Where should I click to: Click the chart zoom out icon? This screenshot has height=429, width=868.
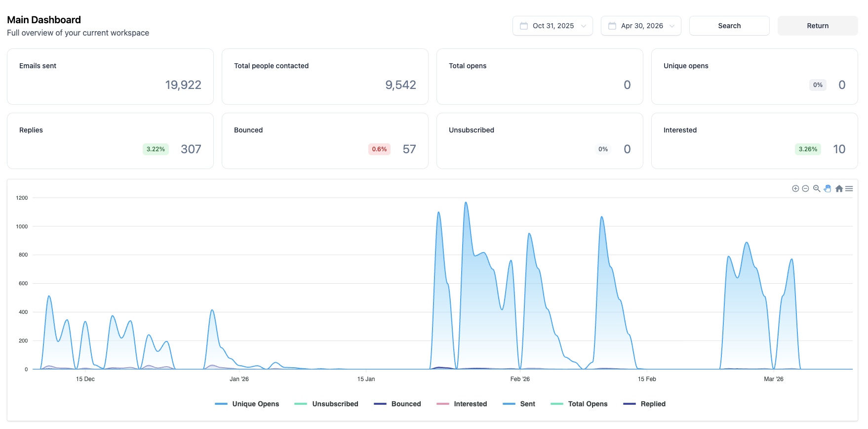pos(805,189)
